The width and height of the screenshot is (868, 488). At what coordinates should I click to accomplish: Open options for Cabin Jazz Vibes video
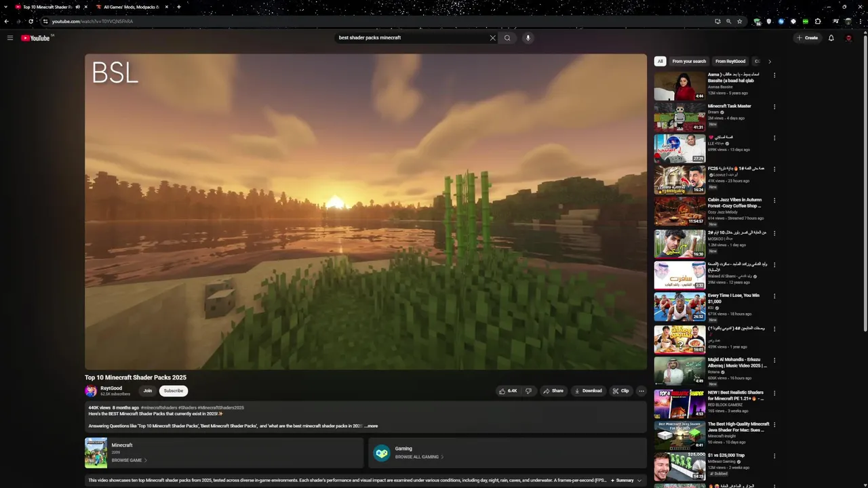click(x=774, y=201)
